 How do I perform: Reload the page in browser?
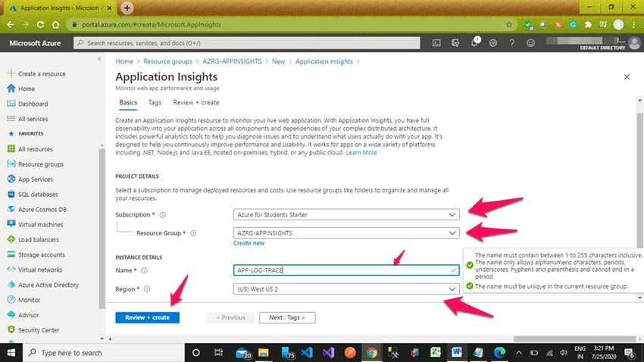tap(40, 25)
